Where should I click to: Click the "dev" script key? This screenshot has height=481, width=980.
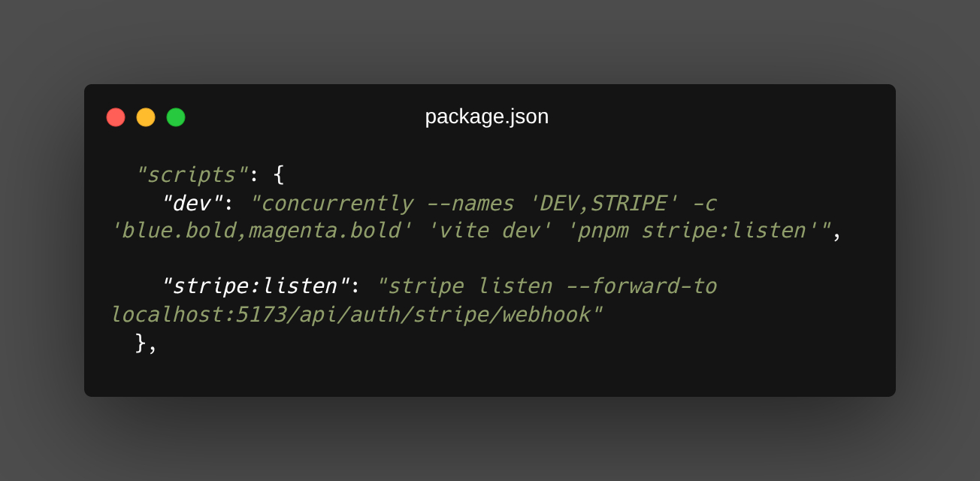191,204
